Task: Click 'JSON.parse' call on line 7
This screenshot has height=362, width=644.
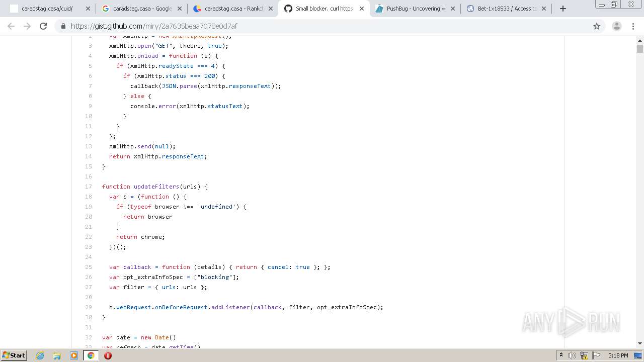Action: [179, 86]
